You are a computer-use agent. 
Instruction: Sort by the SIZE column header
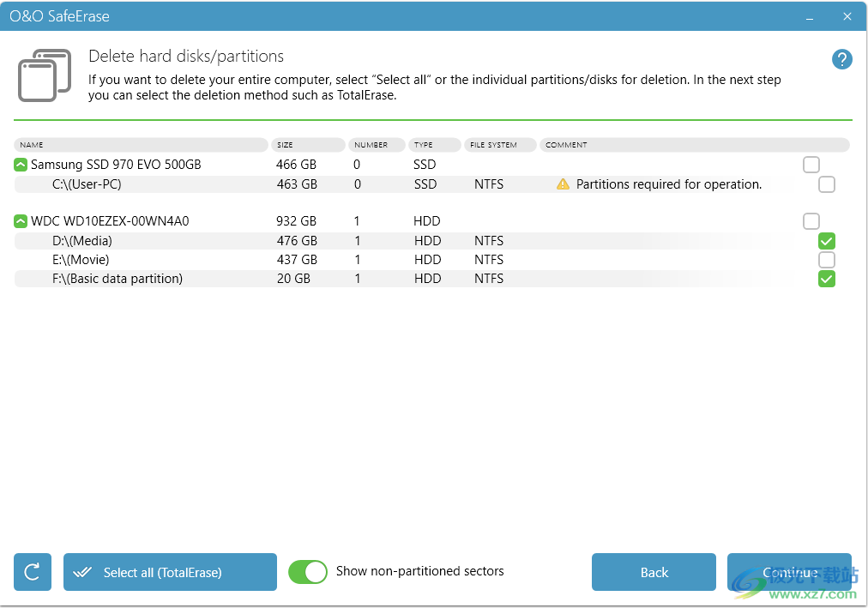pos(308,145)
